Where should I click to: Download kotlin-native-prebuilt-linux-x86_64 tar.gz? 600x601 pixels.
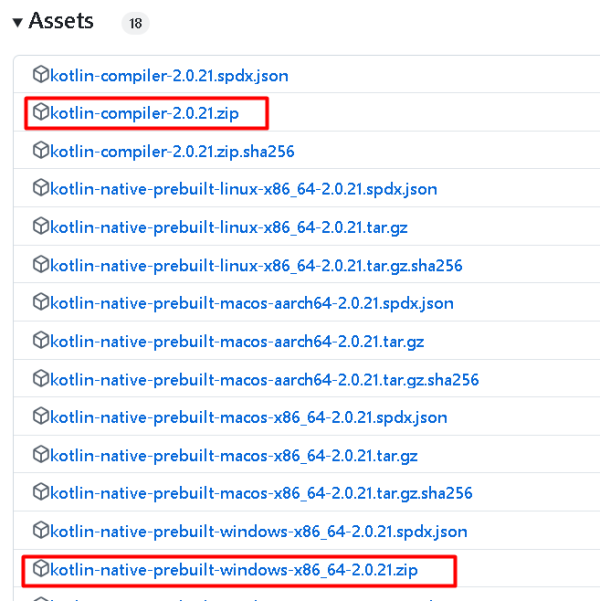click(x=229, y=227)
